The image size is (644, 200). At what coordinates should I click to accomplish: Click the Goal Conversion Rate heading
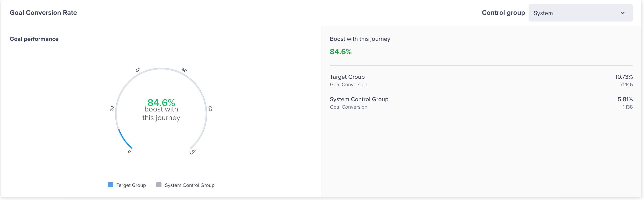[x=43, y=13]
